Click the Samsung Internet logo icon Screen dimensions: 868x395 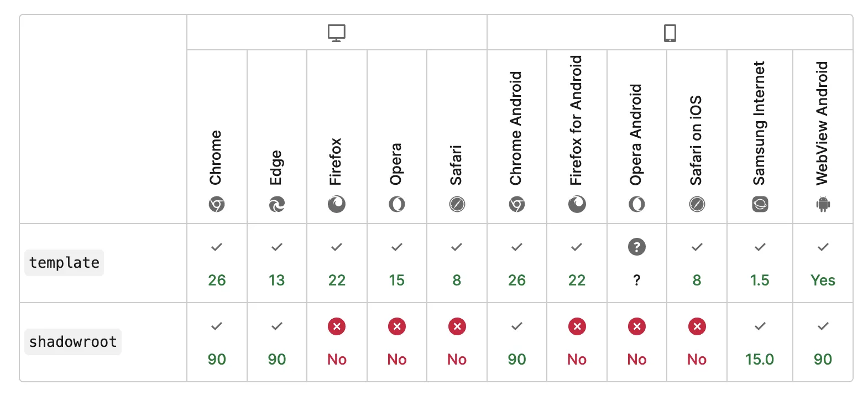760,205
